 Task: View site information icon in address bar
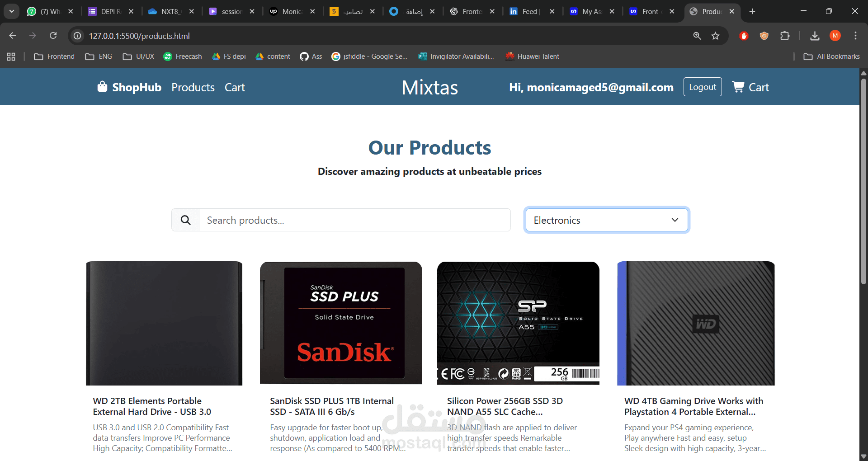coord(78,36)
